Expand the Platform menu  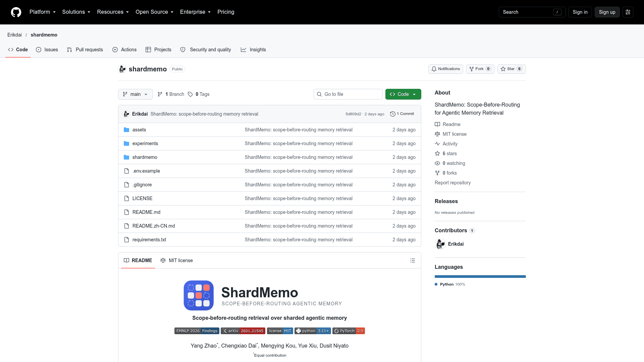click(x=43, y=12)
